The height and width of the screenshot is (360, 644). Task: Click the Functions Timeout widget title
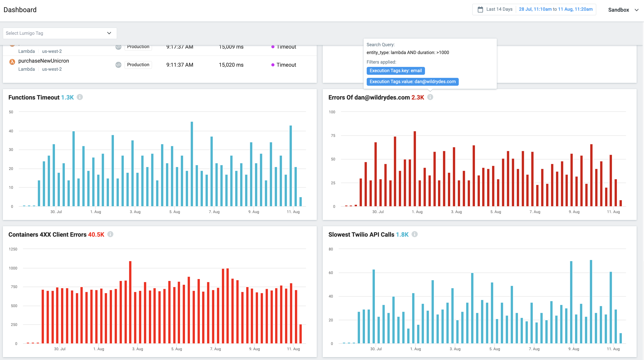[34, 97]
